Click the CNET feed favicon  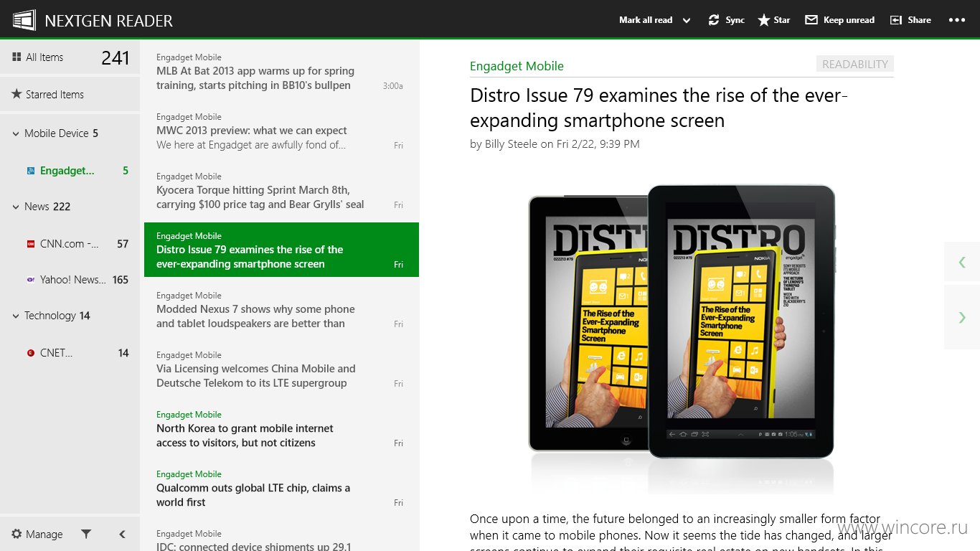click(x=31, y=353)
